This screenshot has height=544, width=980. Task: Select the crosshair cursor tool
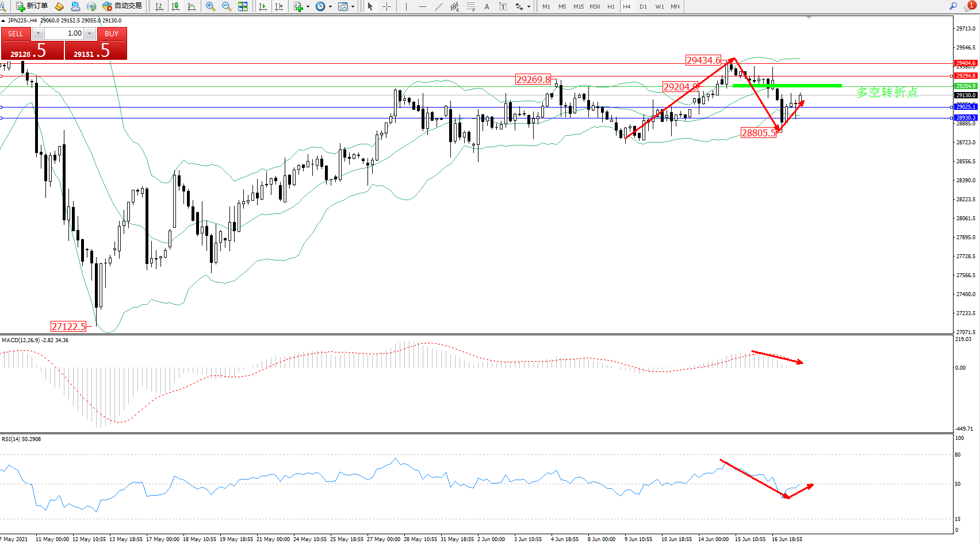[x=387, y=6]
